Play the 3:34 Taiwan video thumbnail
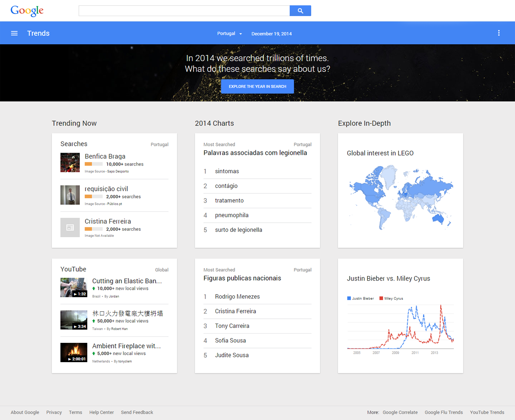515x420 pixels. [74, 320]
